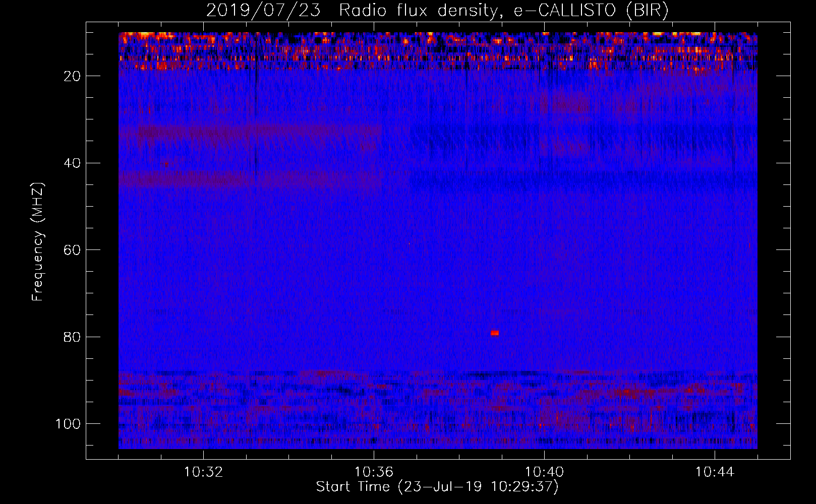Click the 60 MHz frequency tick label

(x=73, y=250)
